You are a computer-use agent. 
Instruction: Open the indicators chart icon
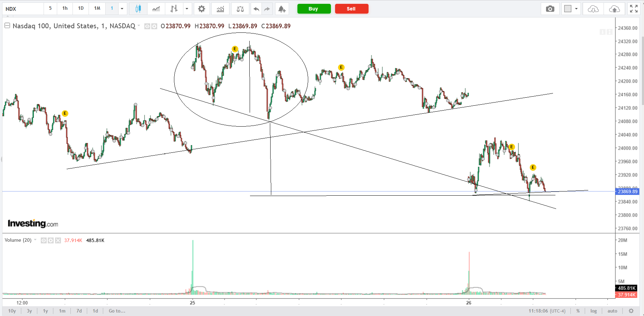point(220,9)
